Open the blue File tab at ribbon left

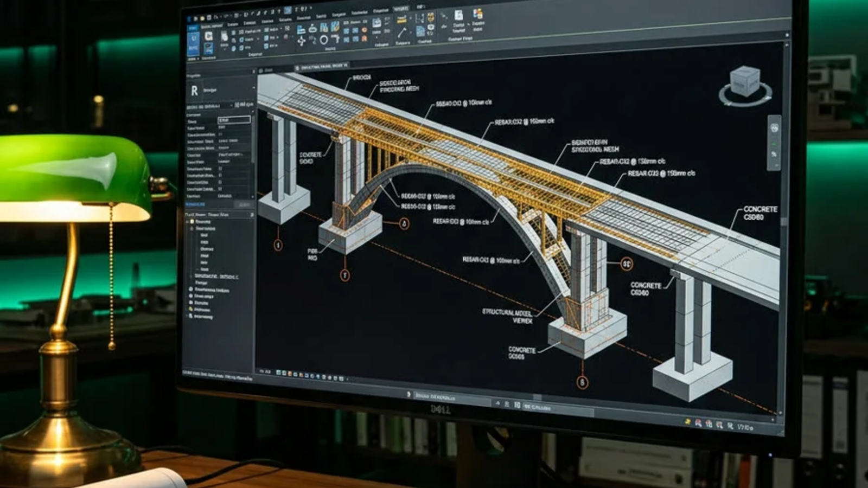point(193,28)
